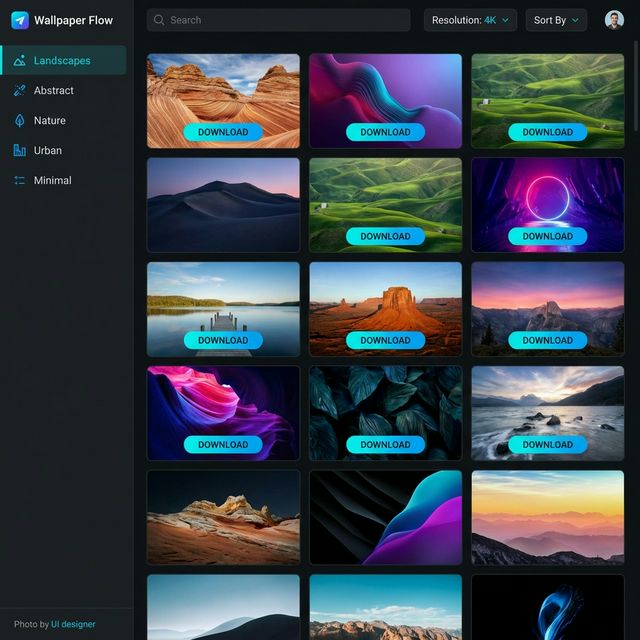Image resolution: width=640 pixels, height=640 pixels.
Task: Download the purple and teal abstract wave wallpaper
Action: [x=385, y=132]
